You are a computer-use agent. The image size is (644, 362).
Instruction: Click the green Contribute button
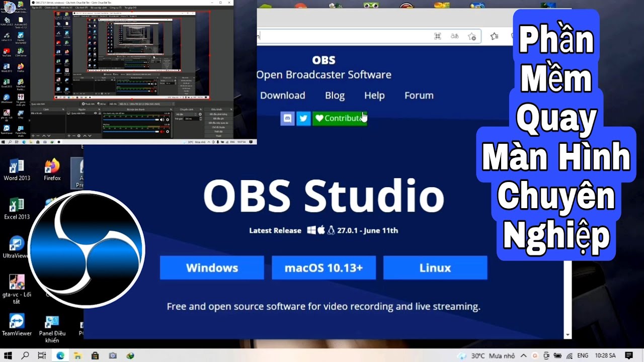[340, 119]
